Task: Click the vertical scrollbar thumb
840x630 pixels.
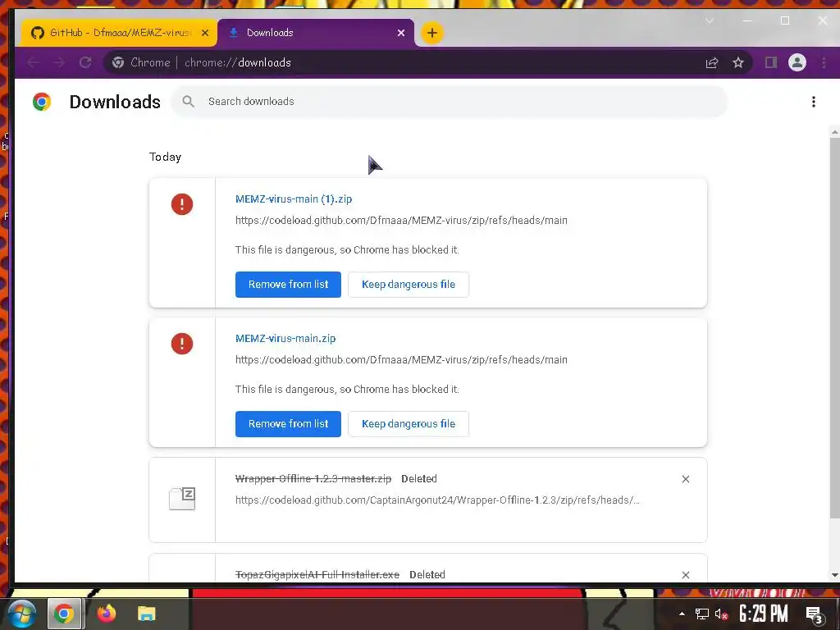Action: pos(834,327)
